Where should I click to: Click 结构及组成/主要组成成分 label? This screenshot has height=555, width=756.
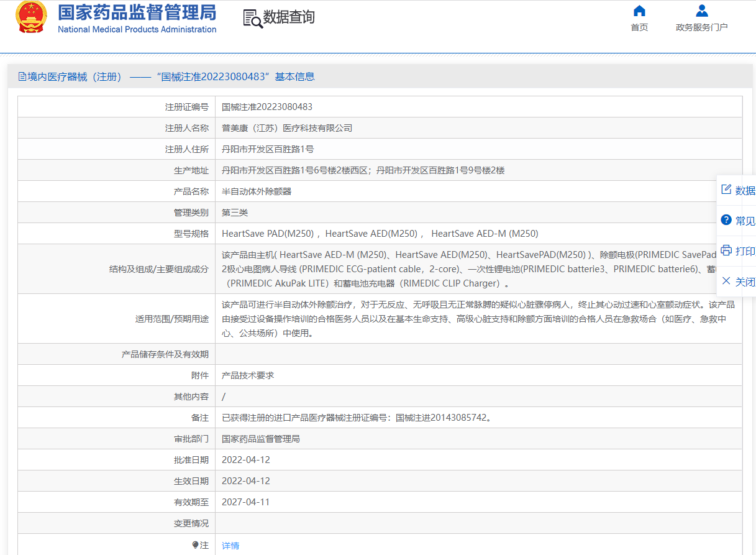(159, 269)
